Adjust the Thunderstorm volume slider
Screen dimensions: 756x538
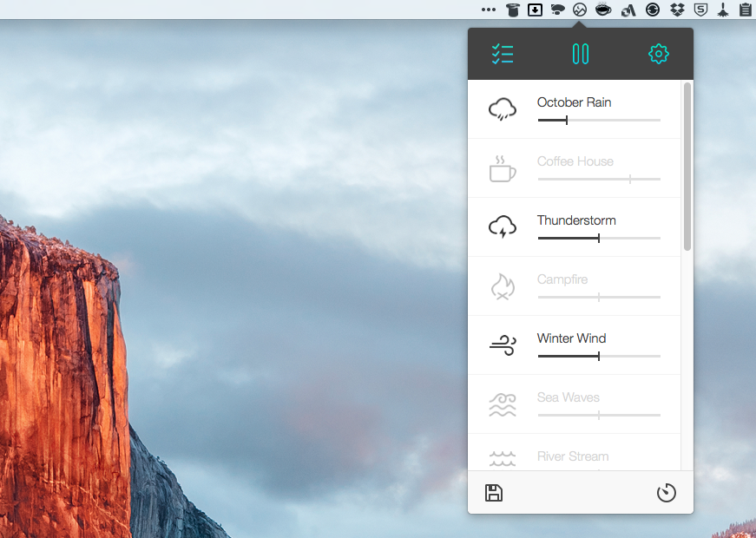click(x=599, y=238)
